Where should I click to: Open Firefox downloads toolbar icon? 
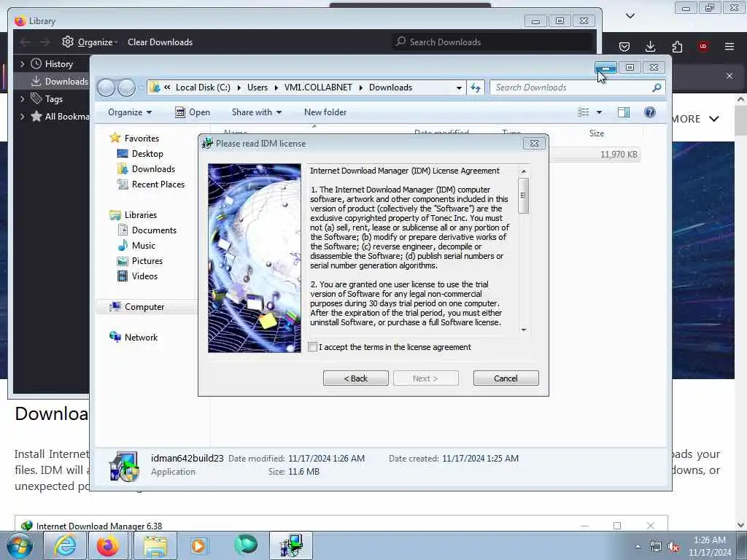650,47
